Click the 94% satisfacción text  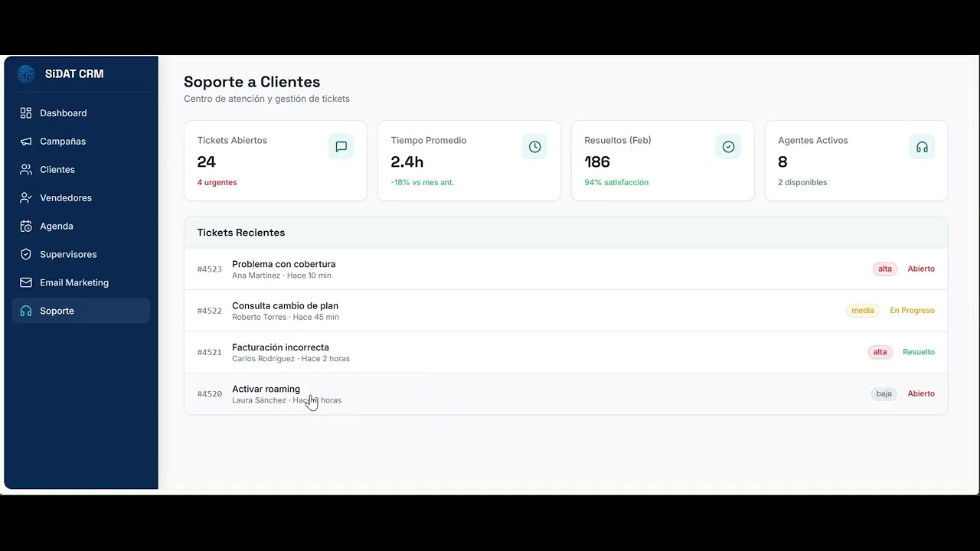(616, 182)
